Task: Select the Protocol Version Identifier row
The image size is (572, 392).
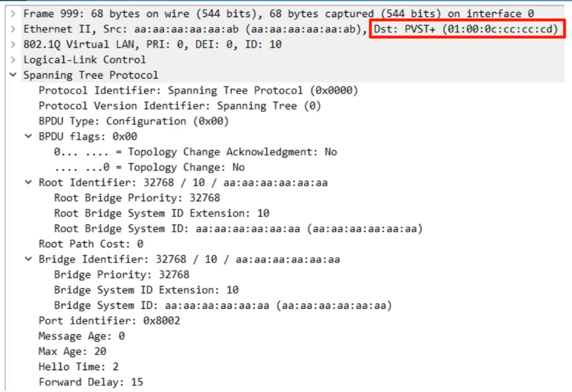Action: pos(180,106)
